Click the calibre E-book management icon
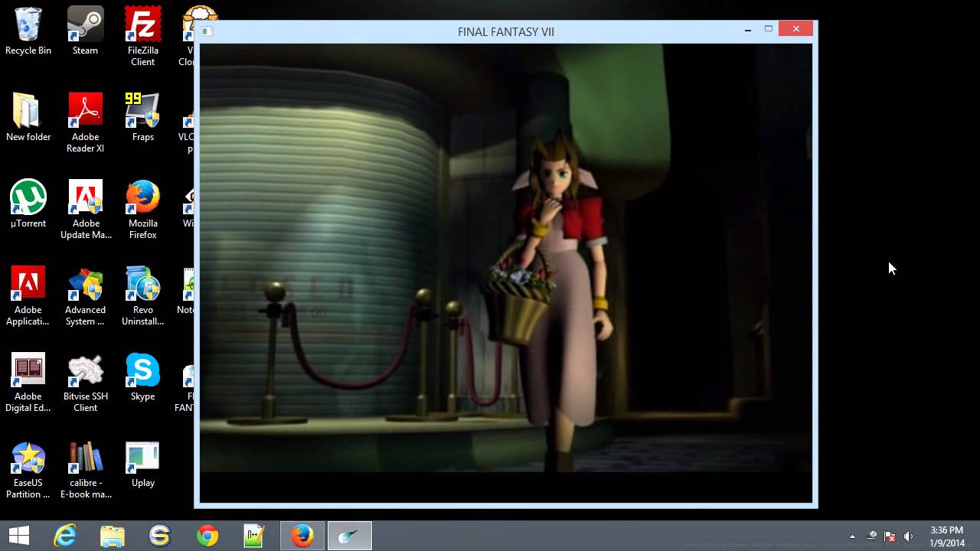Image resolution: width=980 pixels, height=551 pixels. tap(85, 469)
